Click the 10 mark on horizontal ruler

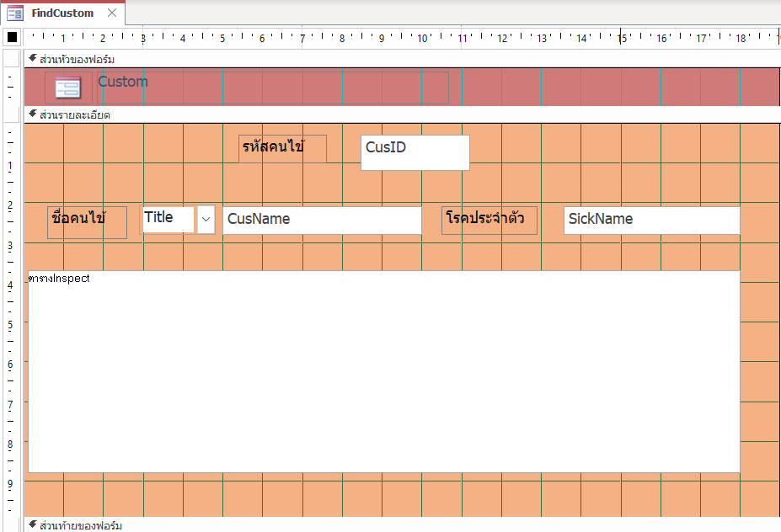click(421, 37)
